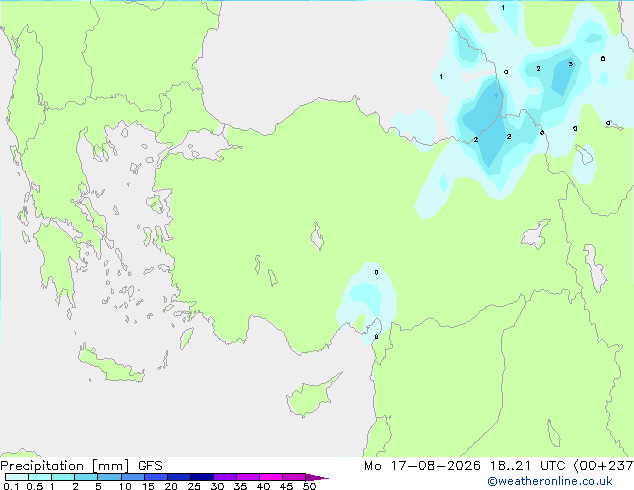
Task: Click the 'Mo 17-08-2026' date text
Action: click(422, 466)
